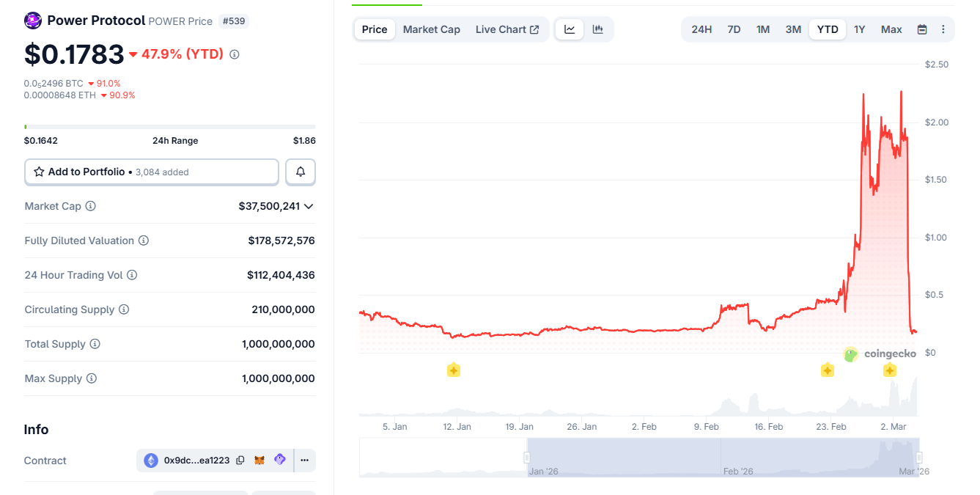Image resolution: width=980 pixels, height=495 pixels.
Task: Open Max Supply info icon
Action: (91, 378)
